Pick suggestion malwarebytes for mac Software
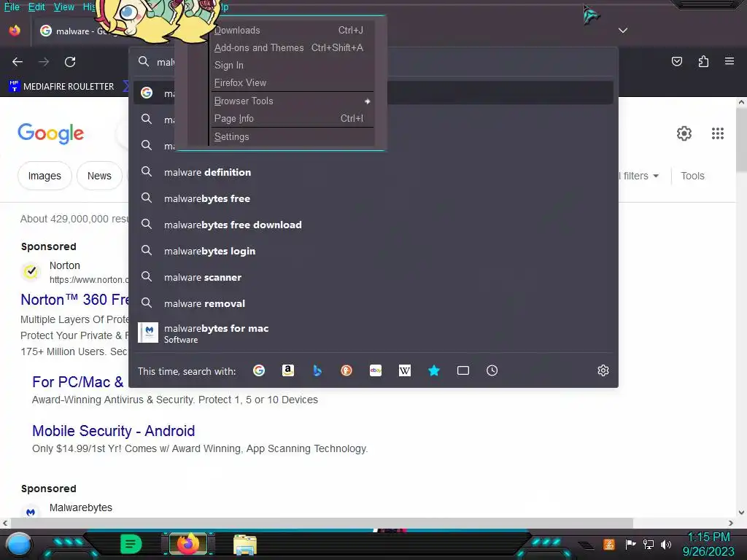The image size is (747, 560). [373, 332]
